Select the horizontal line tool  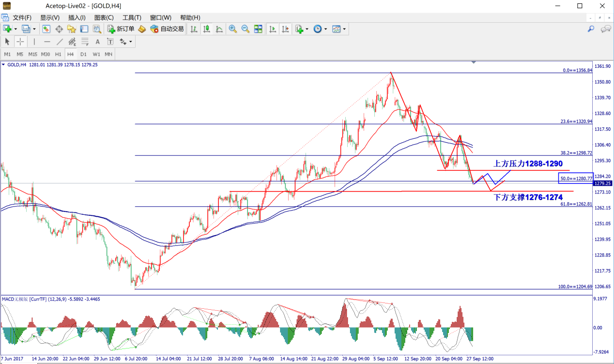(47, 42)
